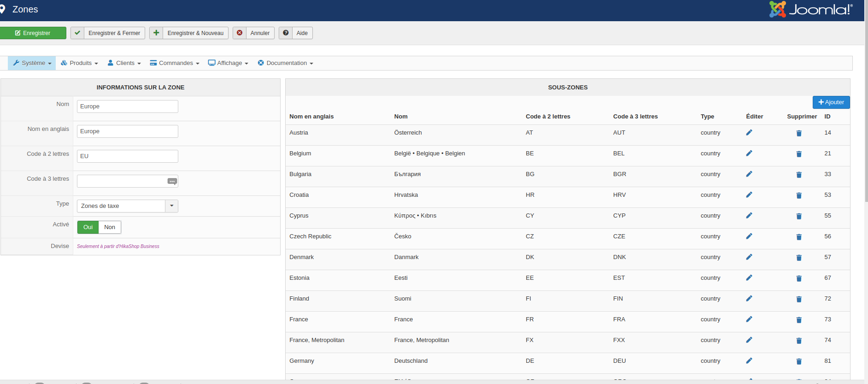Expand the Système menu
The height and width of the screenshot is (384, 868).
point(32,63)
